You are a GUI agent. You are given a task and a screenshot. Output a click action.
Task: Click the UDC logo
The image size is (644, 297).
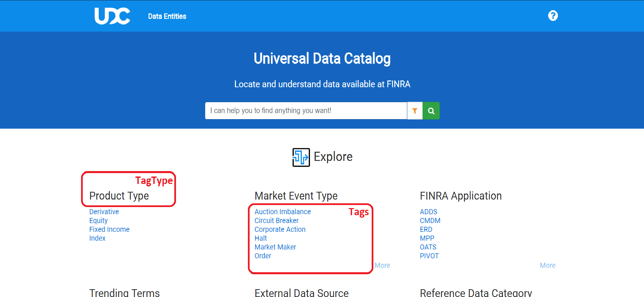pos(112,16)
